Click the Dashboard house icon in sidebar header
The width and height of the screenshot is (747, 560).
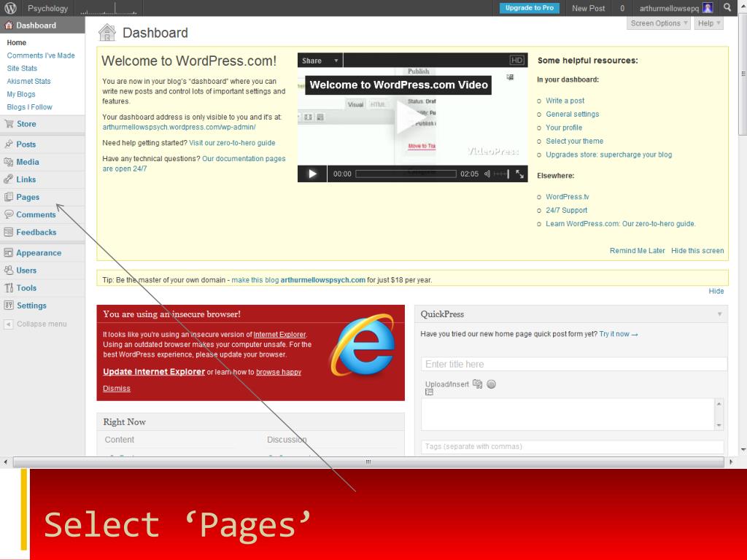[9, 26]
